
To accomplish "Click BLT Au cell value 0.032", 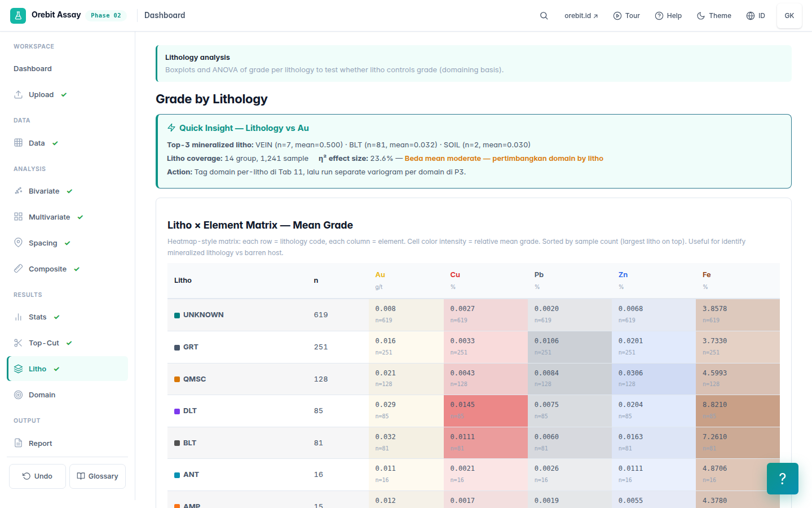I will coord(386,437).
